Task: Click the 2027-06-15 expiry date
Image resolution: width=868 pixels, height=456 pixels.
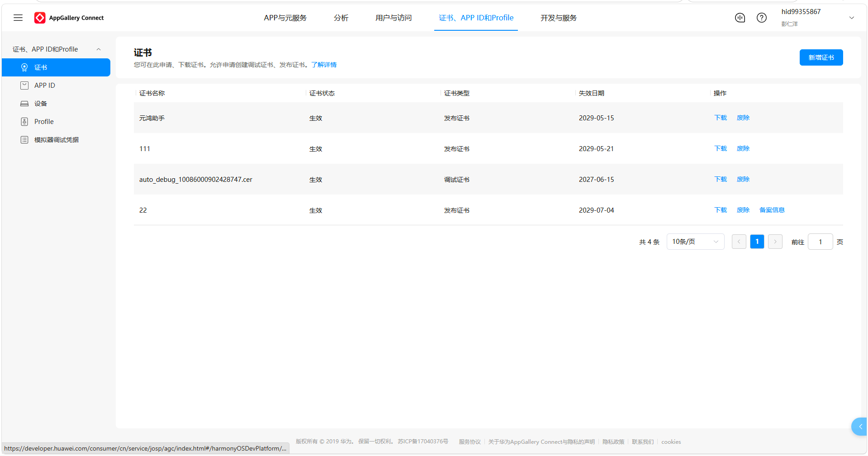Action: [597, 180]
